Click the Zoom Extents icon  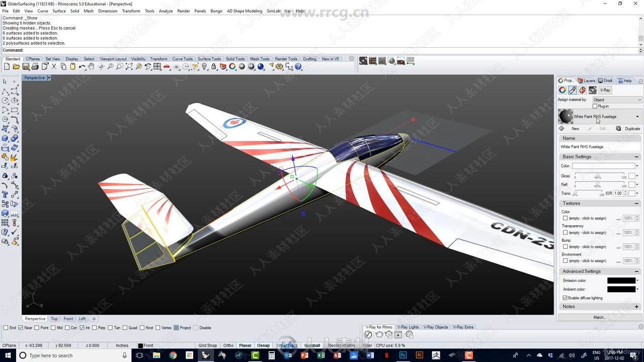(129, 66)
